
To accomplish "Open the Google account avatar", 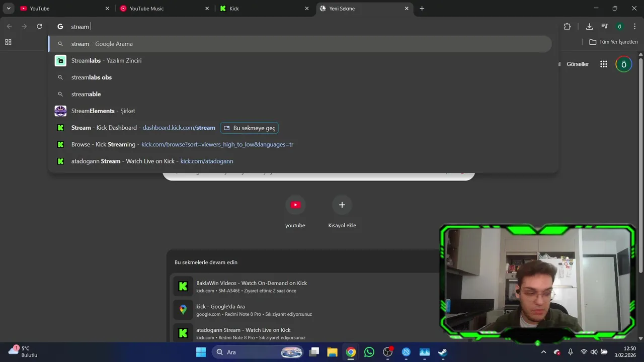I will pos(624,64).
